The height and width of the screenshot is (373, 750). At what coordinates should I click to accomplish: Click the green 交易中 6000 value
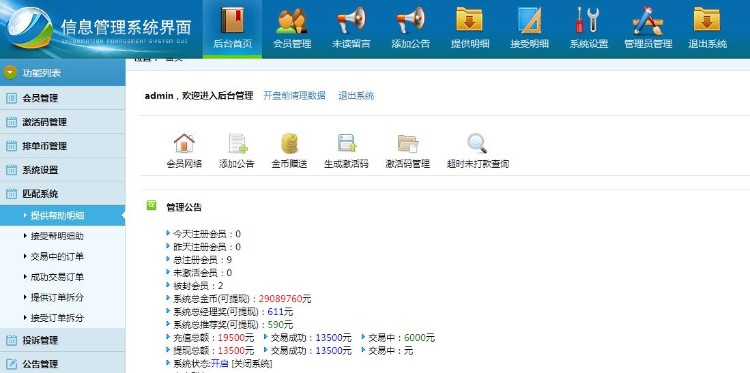tap(415, 338)
